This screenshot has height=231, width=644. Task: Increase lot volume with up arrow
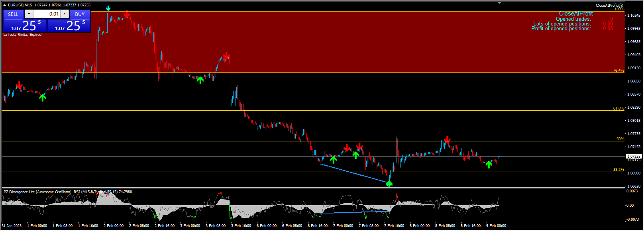tap(65, 14)
